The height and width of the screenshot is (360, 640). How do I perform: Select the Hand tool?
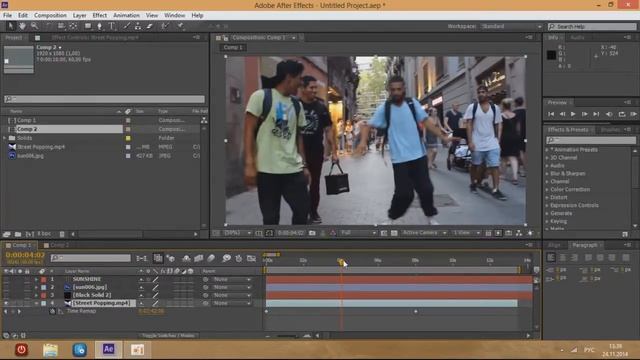22,26
